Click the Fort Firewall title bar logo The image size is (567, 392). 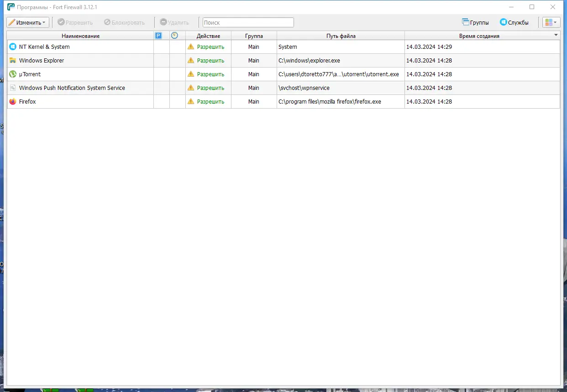click(11, 7)
